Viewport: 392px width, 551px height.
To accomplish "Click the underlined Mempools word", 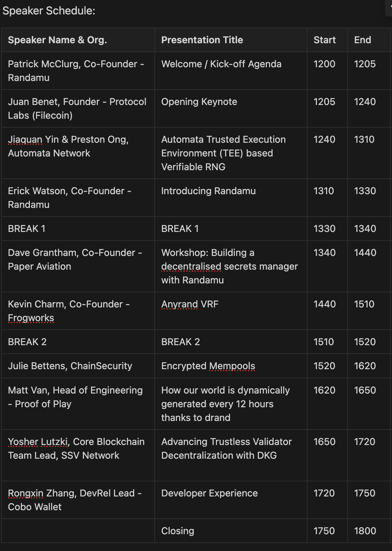I will point(232,366).
